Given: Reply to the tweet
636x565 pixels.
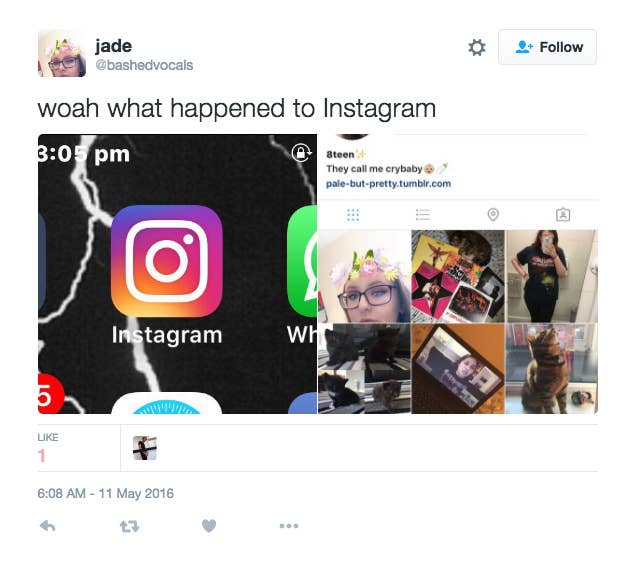Looking at the screenshot, I should tap(48, 526).
